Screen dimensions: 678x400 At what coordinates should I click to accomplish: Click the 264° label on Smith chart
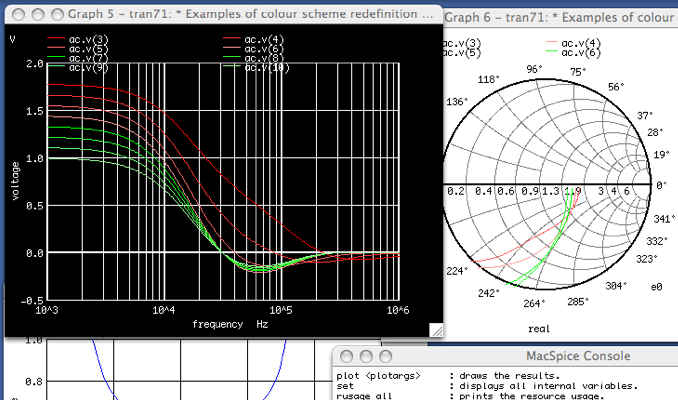(534, 304)
